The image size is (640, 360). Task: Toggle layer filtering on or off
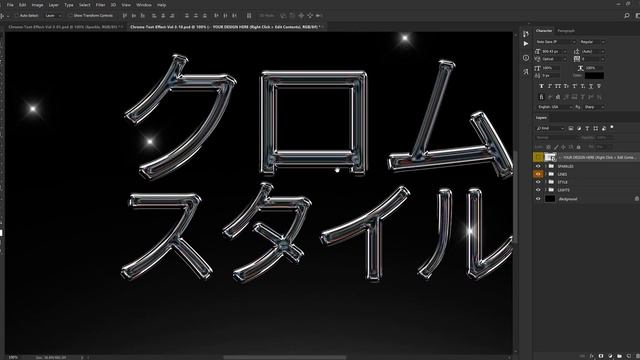point(612,127)
